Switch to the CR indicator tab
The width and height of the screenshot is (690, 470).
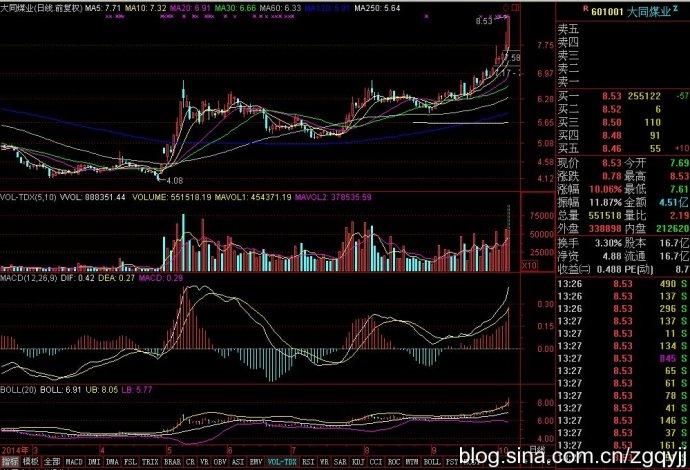190,462
